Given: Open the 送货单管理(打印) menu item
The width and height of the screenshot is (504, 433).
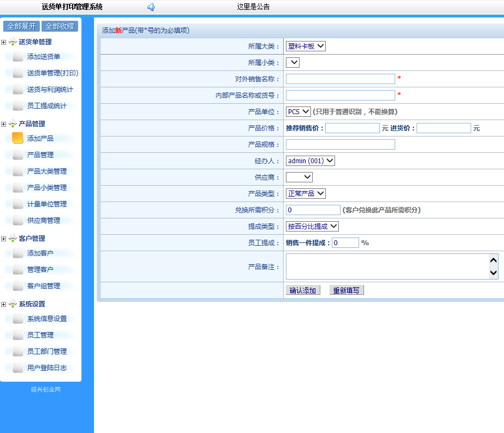Looking at the screenshot, I should [x=52, y=73].
